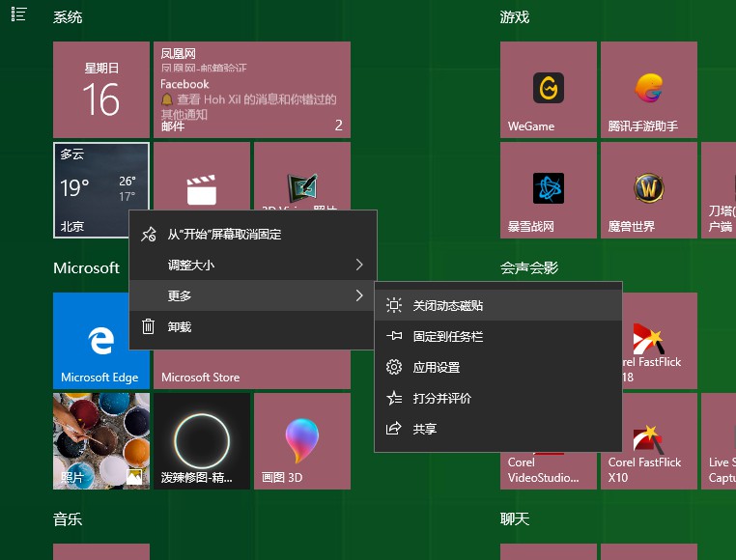The width and height of the screenshot is (736, 560).
Task: Open the partially visible 刀塔 client tile
Action: tap(719, 190)
